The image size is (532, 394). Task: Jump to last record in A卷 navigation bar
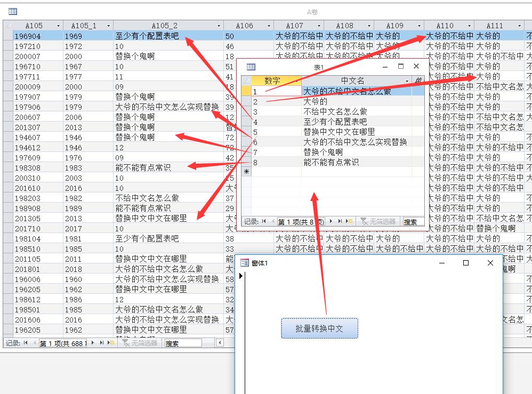pos(101,343)
